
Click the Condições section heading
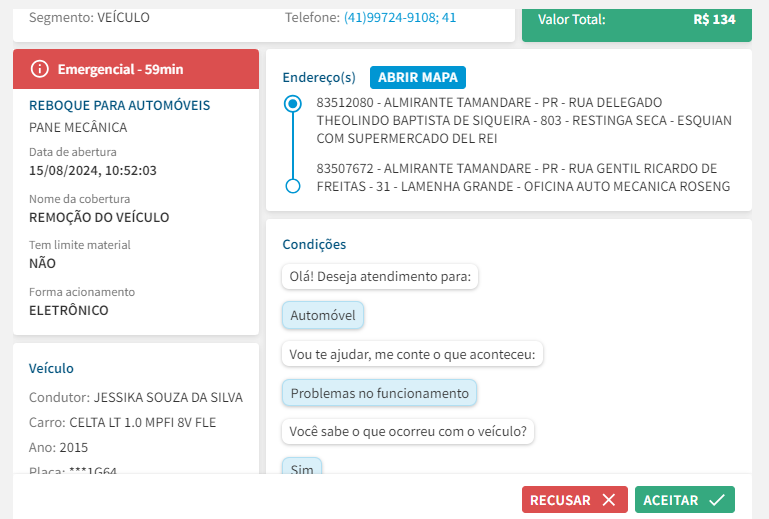314,244
